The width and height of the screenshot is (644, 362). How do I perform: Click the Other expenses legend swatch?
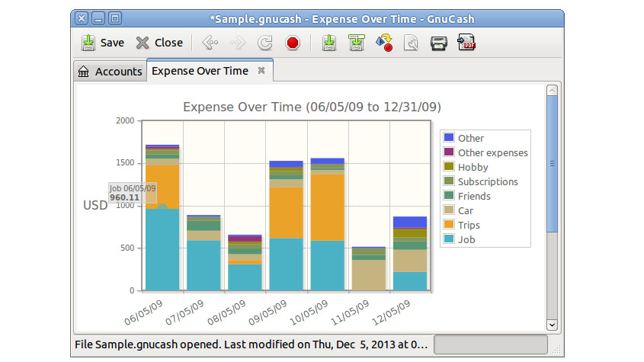tap(449, 152)
